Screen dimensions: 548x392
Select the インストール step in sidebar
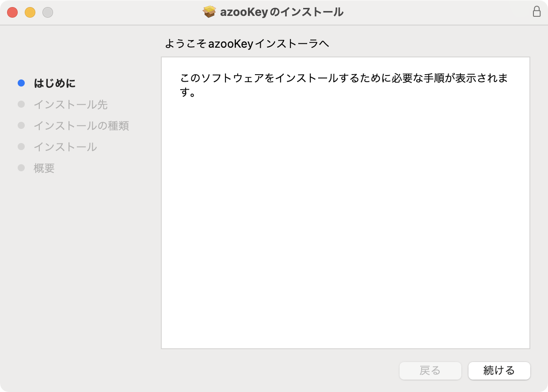(x=65, y=147)
